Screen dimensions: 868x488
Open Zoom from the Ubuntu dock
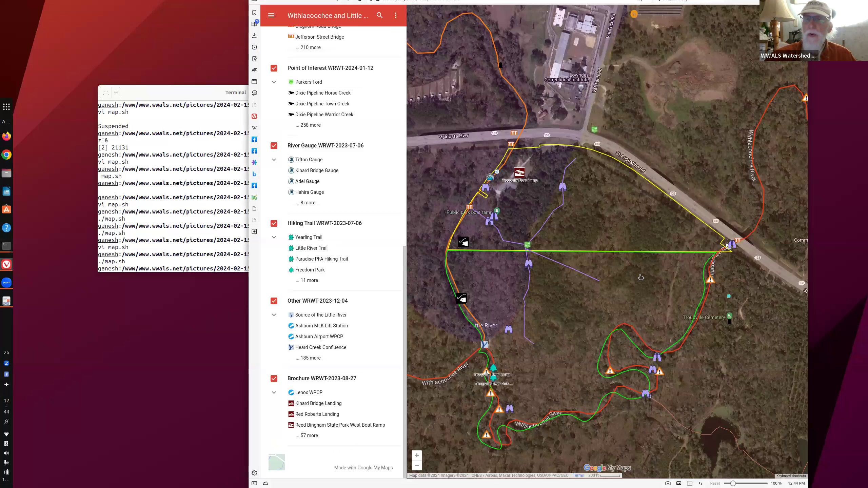tap(6, 282)
